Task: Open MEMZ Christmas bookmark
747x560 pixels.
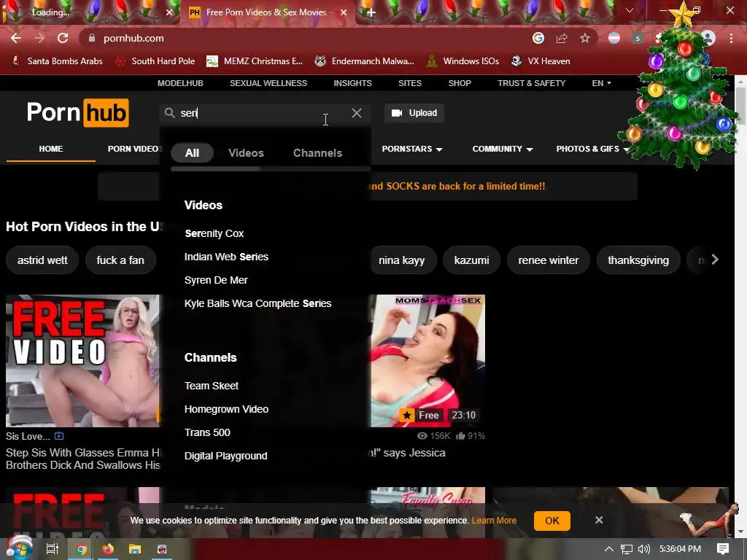Action: [255, 61]
